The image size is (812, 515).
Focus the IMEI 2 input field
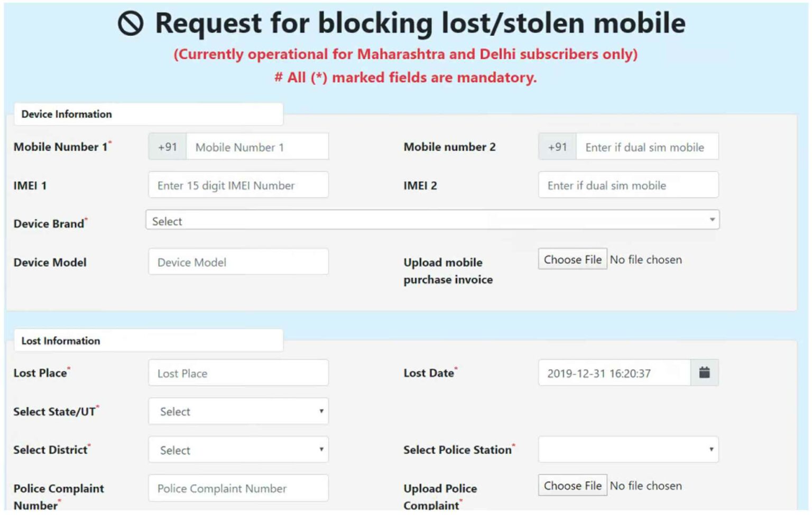[628, 185]
